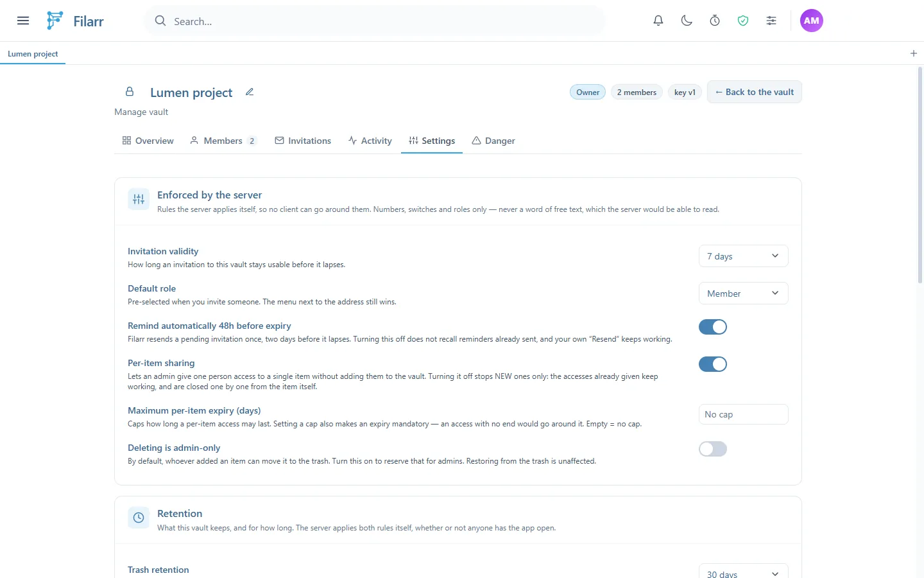Open the hamburger navigation menu
This screenshot has width=924, height=578.
(23, 21)
